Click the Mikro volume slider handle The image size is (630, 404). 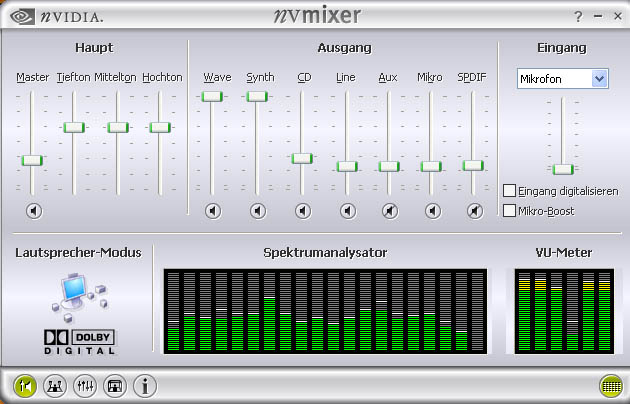click(431, 166)
